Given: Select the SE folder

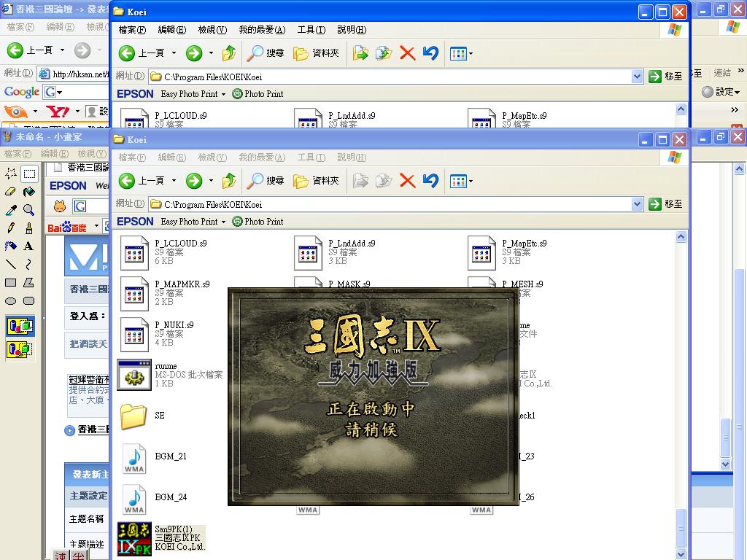Looking at the screenshot, I should [141, 416].
